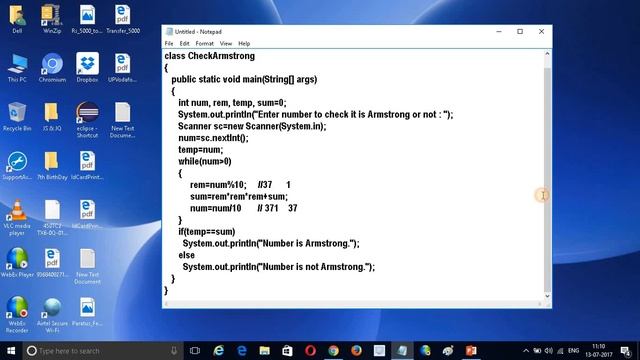
Task: Open the View menu in Notepad
Action: 226,43
